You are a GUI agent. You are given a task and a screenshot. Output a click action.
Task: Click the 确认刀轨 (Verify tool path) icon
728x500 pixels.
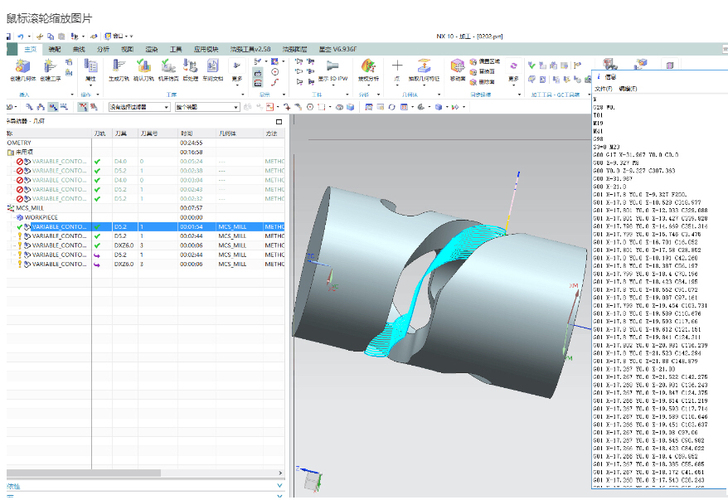point(144,67)
